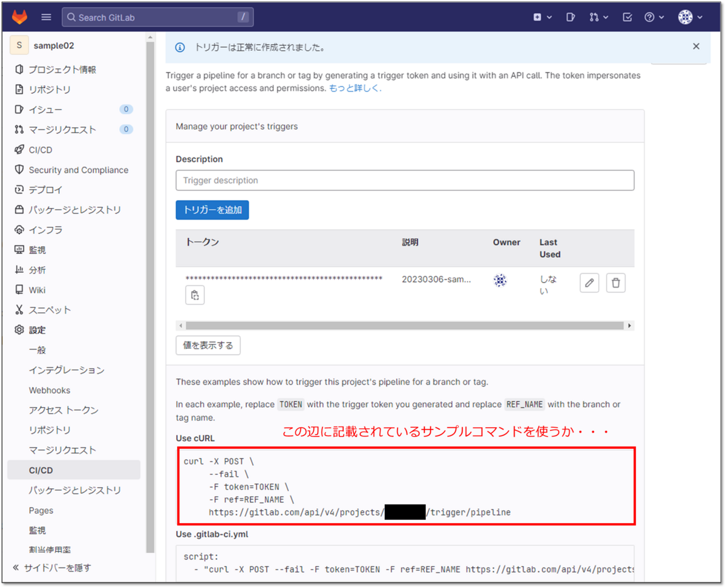Open Webhooks settings in the sidebar
This screenshot has width=726, height=588.
point(49,390)
